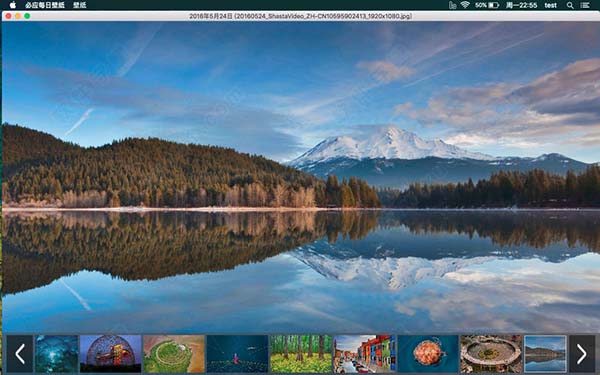The height and width of the screenshot is (375, 600).
Task: Open the 必应每日壁纸 app menu
Action: [x=45, y=5]
